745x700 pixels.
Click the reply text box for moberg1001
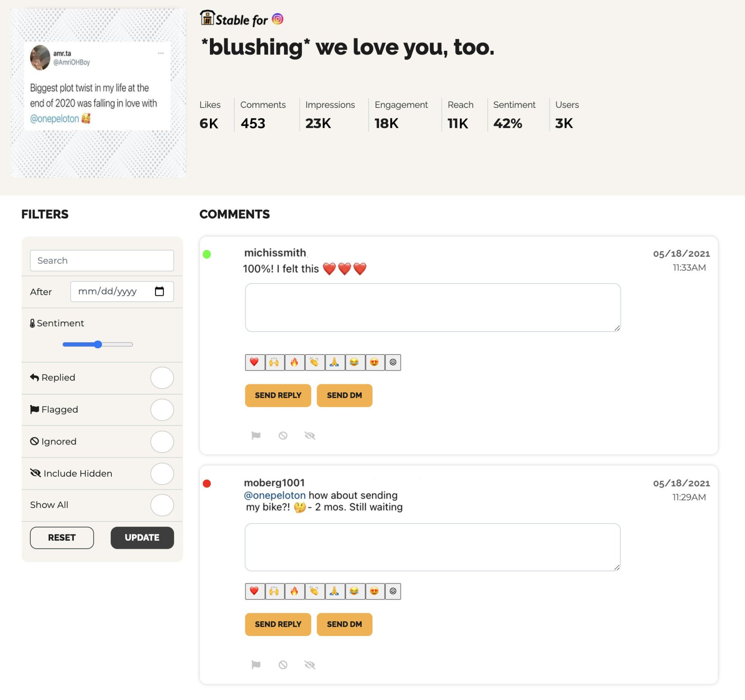(x=433, y=548)
